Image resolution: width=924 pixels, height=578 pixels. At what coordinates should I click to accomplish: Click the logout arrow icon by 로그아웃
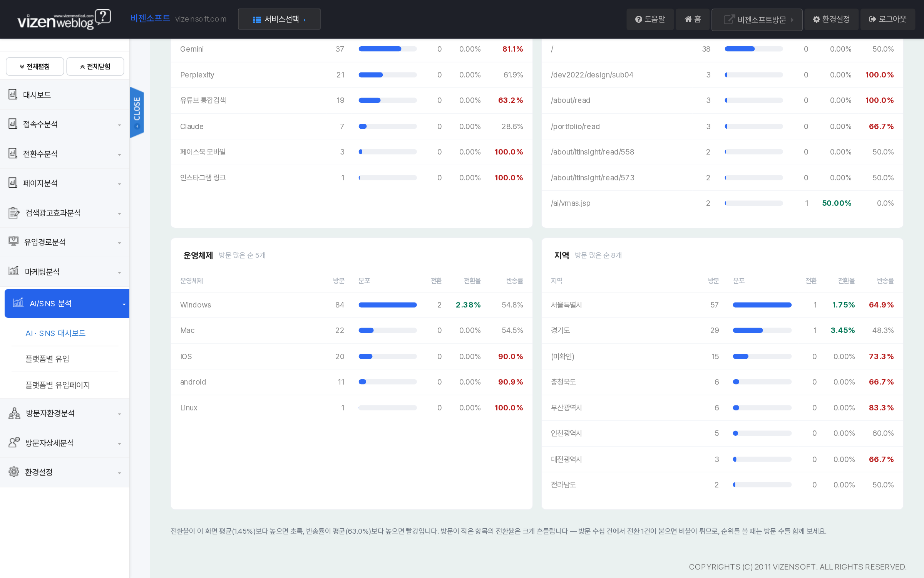click(873, 19)
